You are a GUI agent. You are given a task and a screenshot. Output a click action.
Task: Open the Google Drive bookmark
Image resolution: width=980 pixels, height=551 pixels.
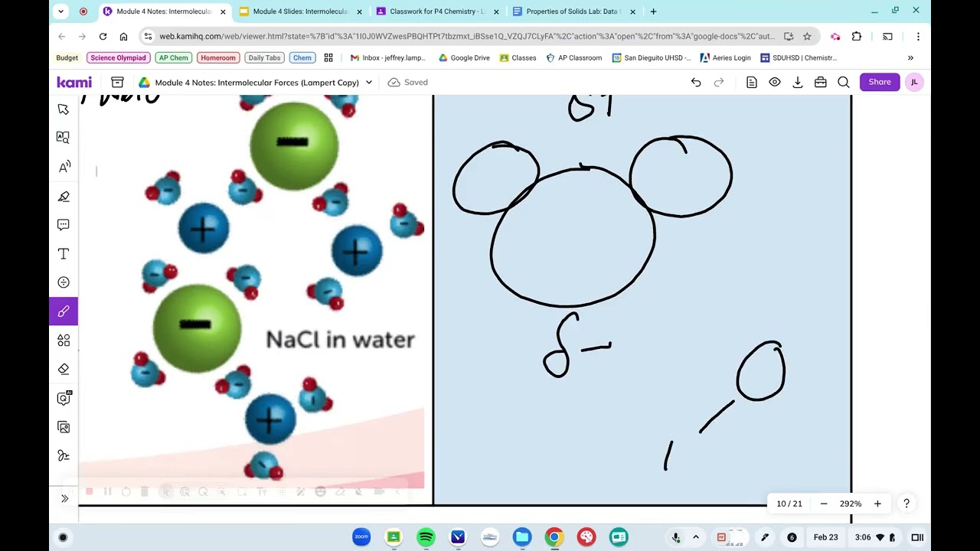click(464, 57)
